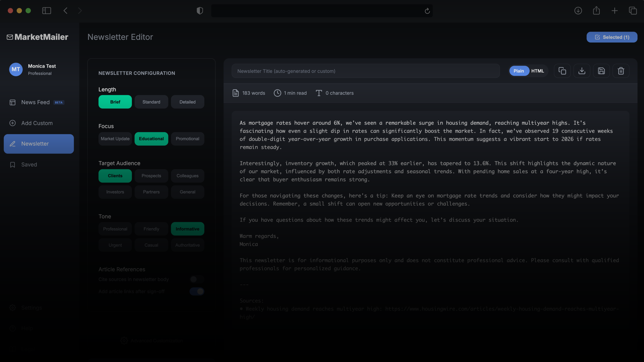Click the share icon in the browser toolbar

[597, 11]
